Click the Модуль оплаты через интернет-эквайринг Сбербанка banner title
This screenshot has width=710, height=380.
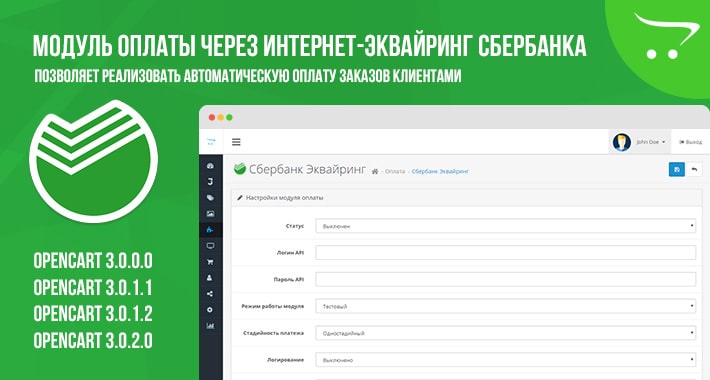[310, 46]
